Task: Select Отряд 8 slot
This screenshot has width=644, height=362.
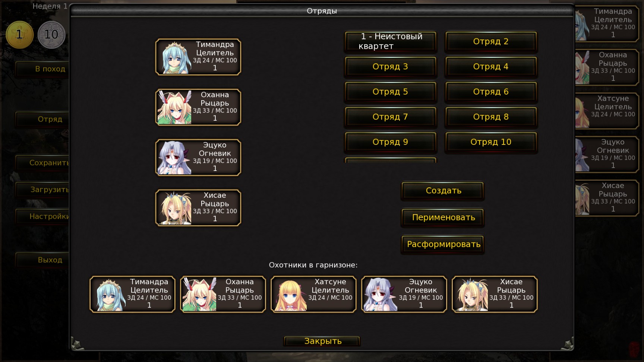Action: click(x=491, y=117)
